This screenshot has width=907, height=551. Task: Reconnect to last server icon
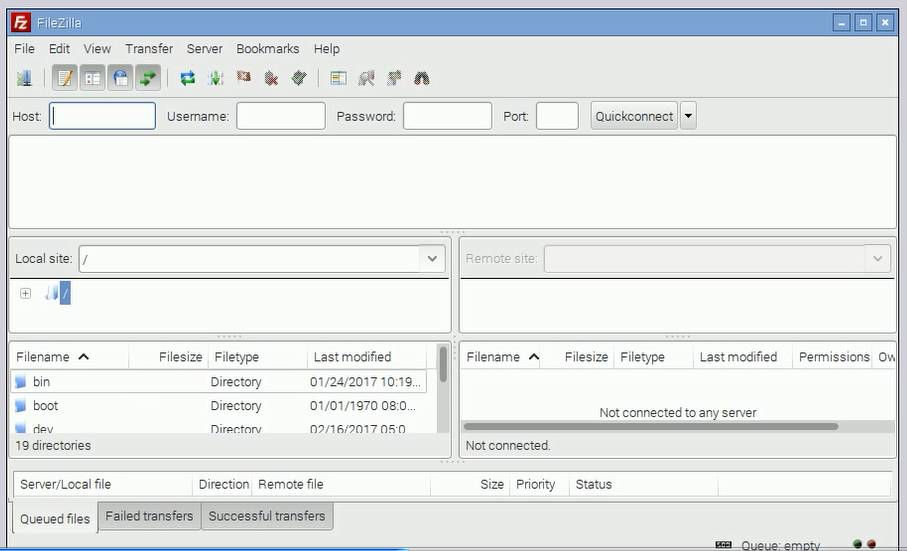click(x=299, y=78)
